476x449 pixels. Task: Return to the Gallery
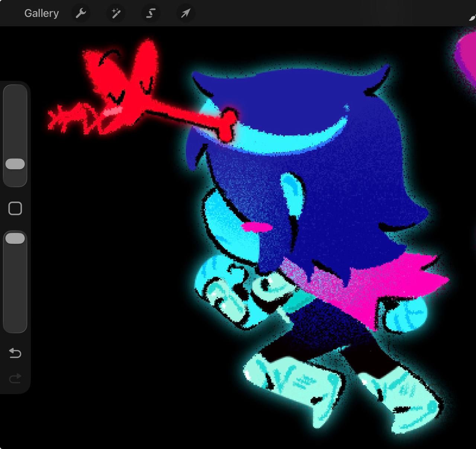click(x=42, y=13)
